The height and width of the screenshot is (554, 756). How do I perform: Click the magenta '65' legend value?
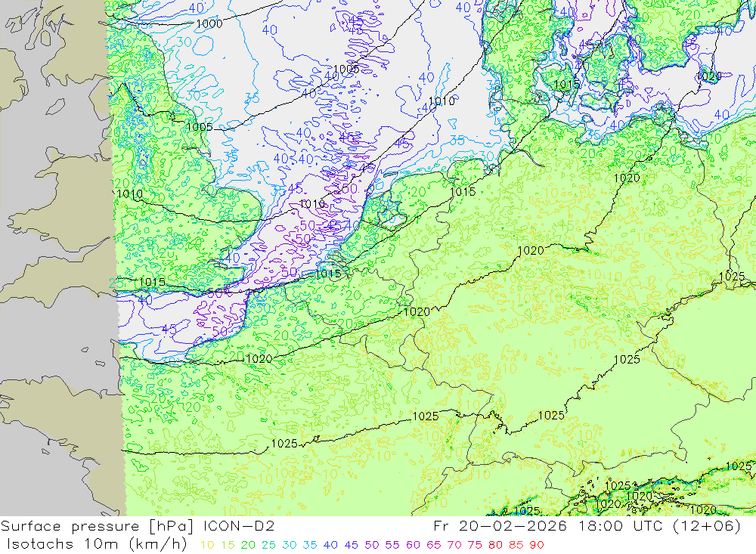tap(433, 545)
